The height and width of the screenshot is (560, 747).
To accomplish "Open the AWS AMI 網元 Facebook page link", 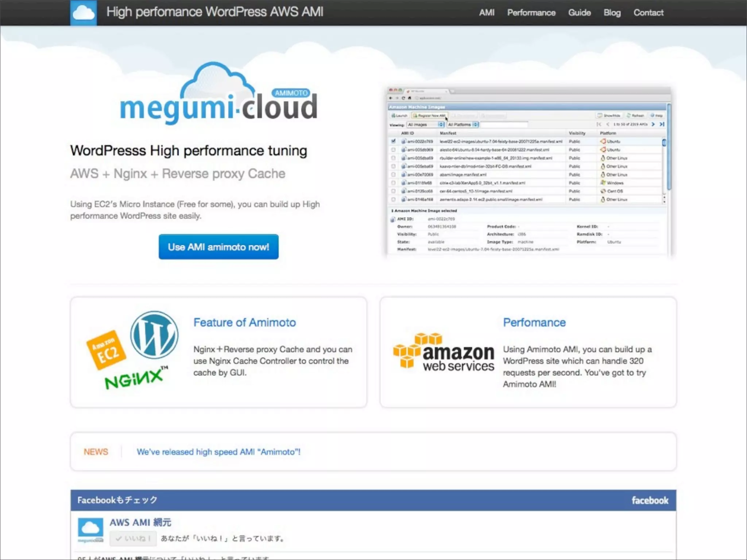I will (140, 522).
